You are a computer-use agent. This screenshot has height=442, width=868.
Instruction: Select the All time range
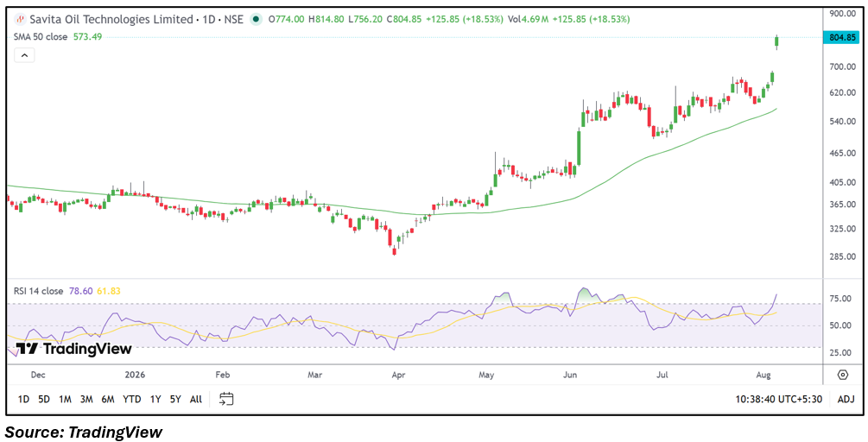(x=196, y=399)
